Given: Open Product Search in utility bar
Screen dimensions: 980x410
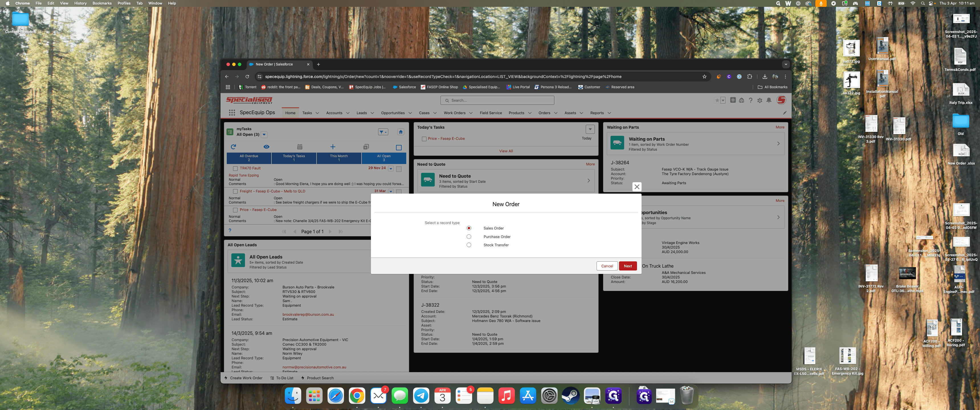Looking at the screenshot, I should pyautogui.click(x=317, y=378).
